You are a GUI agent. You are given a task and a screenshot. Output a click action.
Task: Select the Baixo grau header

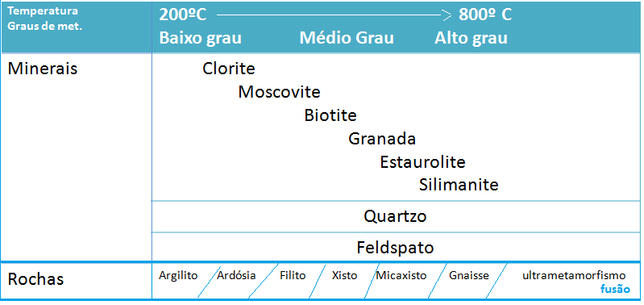coord(200,38)
